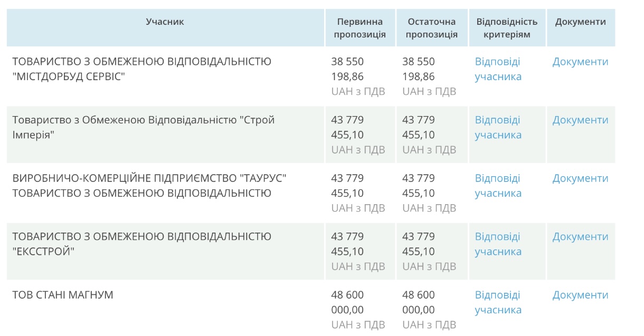644x336 pixels.
Task: Click Відповіді учасника for Строй Імперія
Action: (498, 128)
